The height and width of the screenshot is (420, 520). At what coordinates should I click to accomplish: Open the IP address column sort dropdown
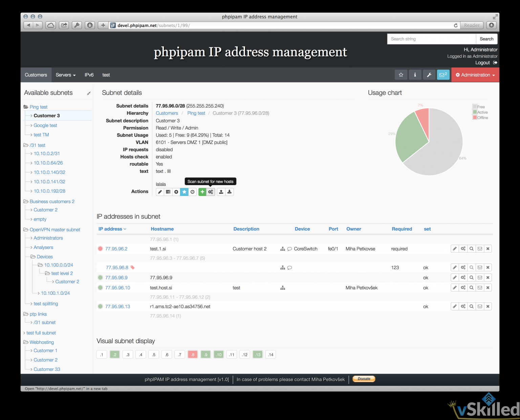pos(112,229)
